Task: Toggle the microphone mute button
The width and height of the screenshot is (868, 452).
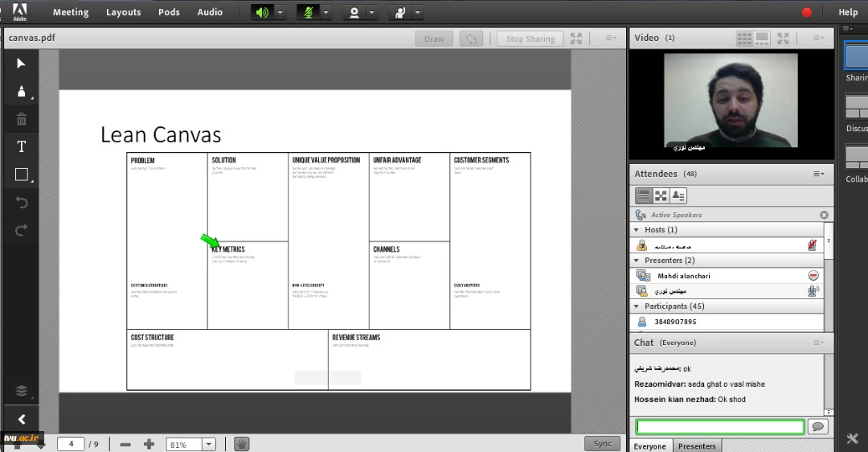Action: click(x=307, y=12)
